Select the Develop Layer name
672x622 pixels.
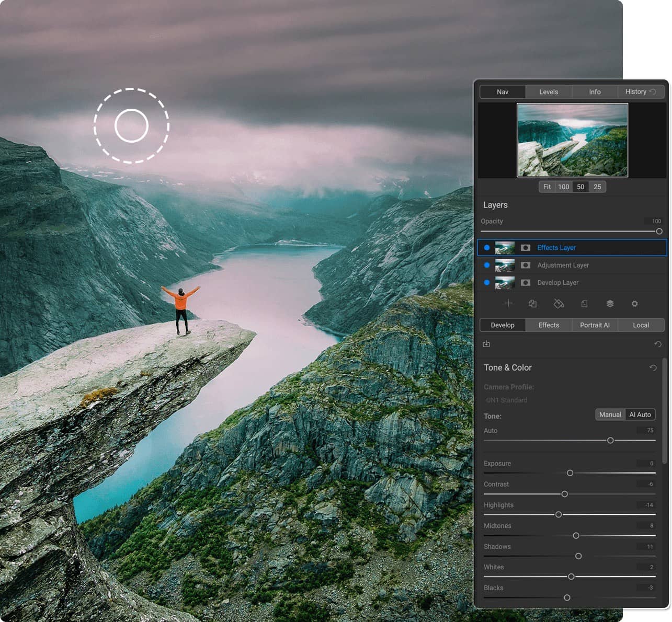coord(558,283)
